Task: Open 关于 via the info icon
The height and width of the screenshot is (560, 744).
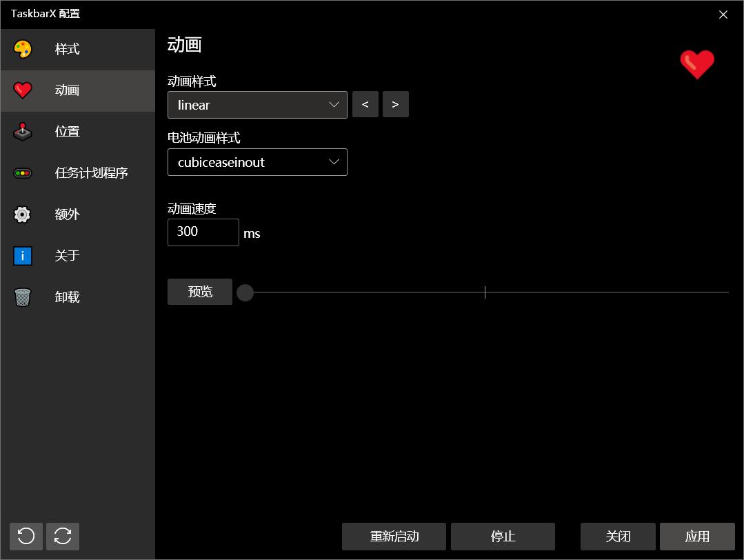Action: [x=23, y=256]
